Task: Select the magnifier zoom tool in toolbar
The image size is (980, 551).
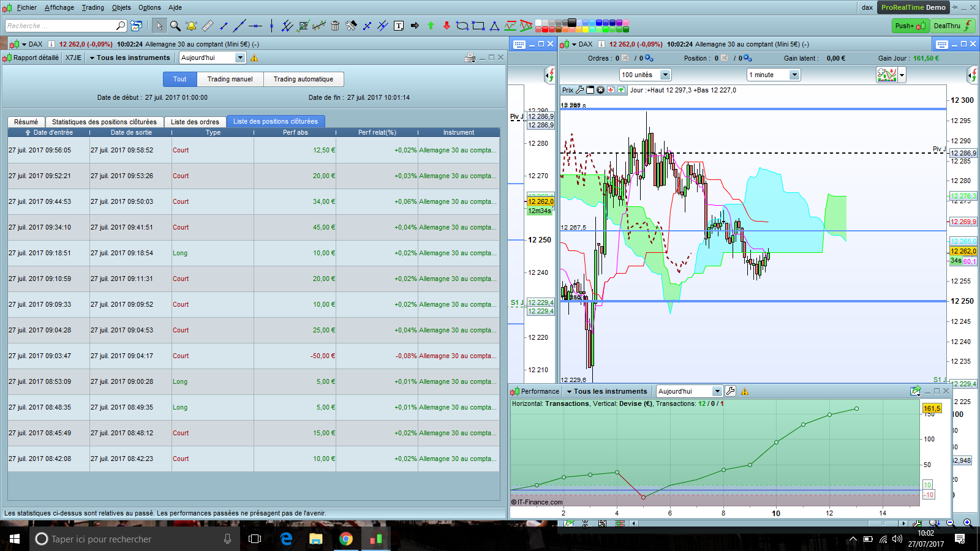Action: click(x=175, y=26)
